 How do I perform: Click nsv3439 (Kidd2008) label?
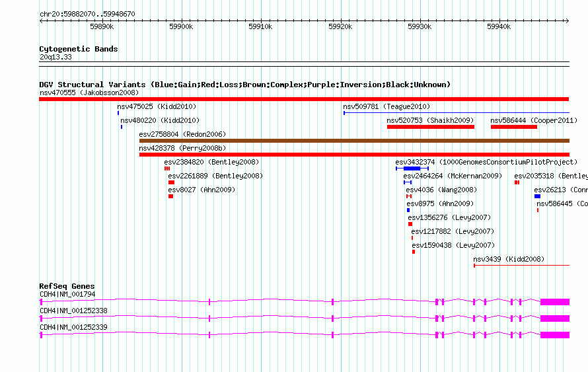(509, 259)
